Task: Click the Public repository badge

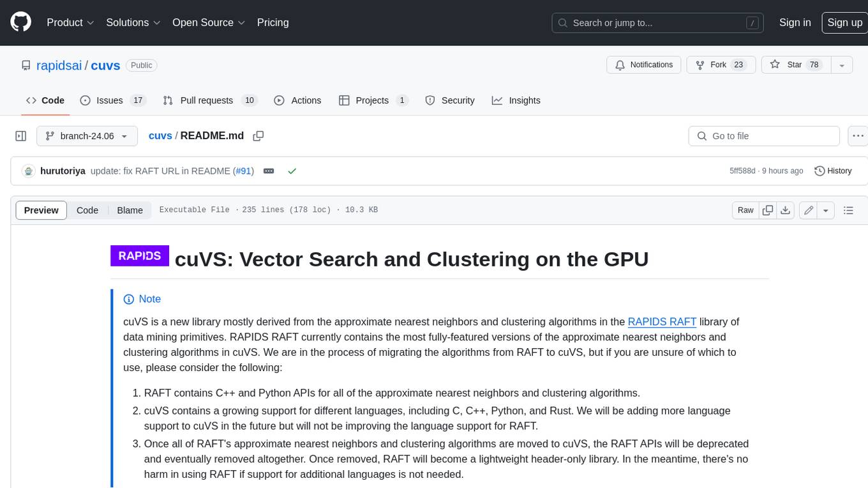Action: tap(142, 65)
